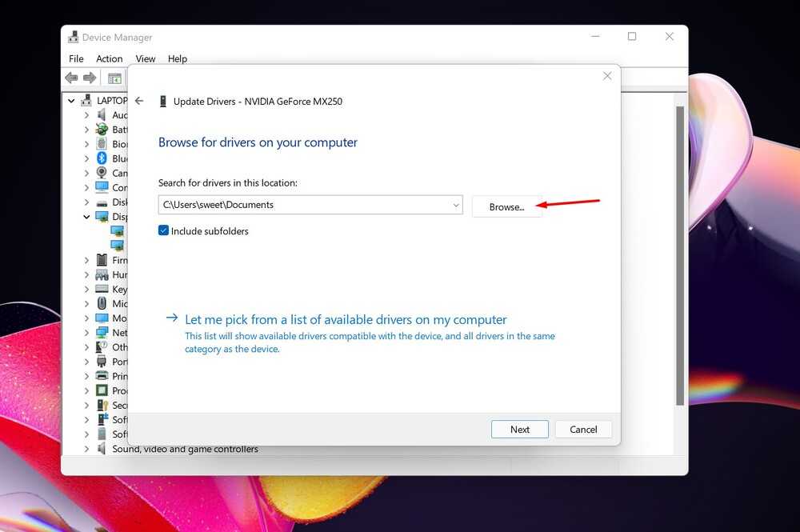
Task: Click 'Let me pick from a list' link
Action: pos(346,319)
